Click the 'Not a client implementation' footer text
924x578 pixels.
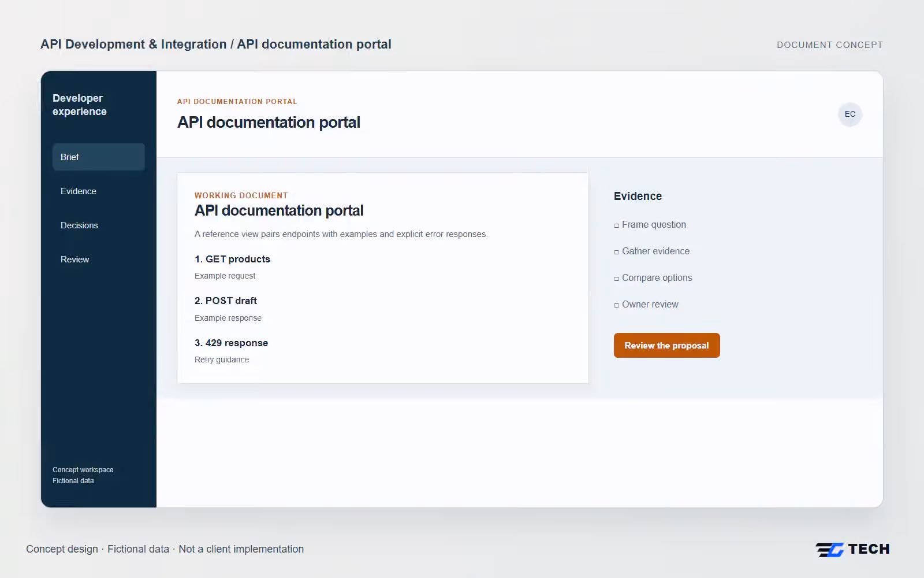pyautogui.click(x=241, y=549)
